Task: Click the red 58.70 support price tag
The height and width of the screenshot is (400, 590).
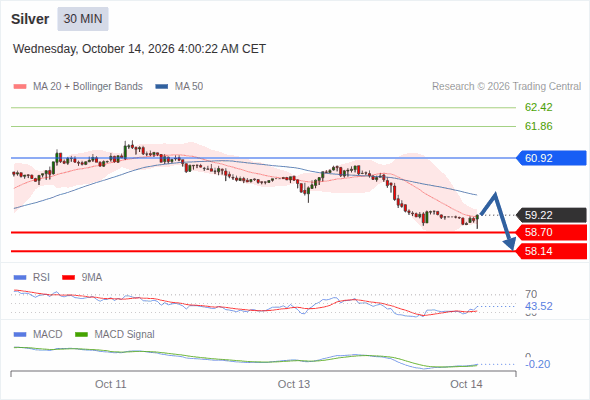Action: pos(551,232)
